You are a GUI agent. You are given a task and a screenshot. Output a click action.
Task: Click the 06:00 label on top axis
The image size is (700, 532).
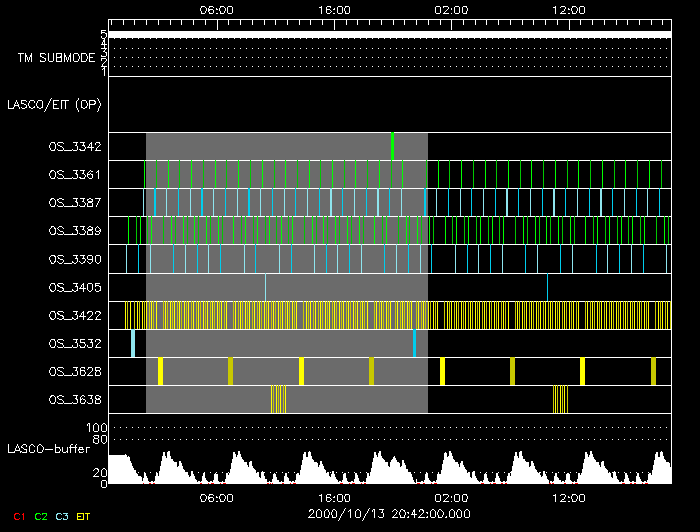[217, 9]
